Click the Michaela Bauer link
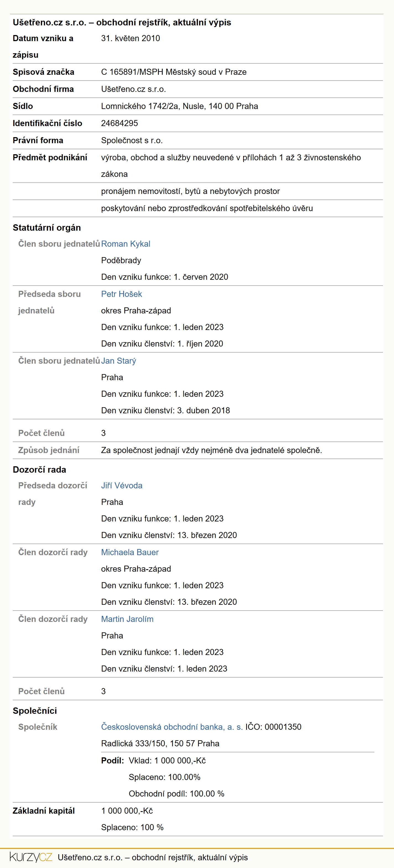This screenshot has width=394, height=868. click(130, 552)
